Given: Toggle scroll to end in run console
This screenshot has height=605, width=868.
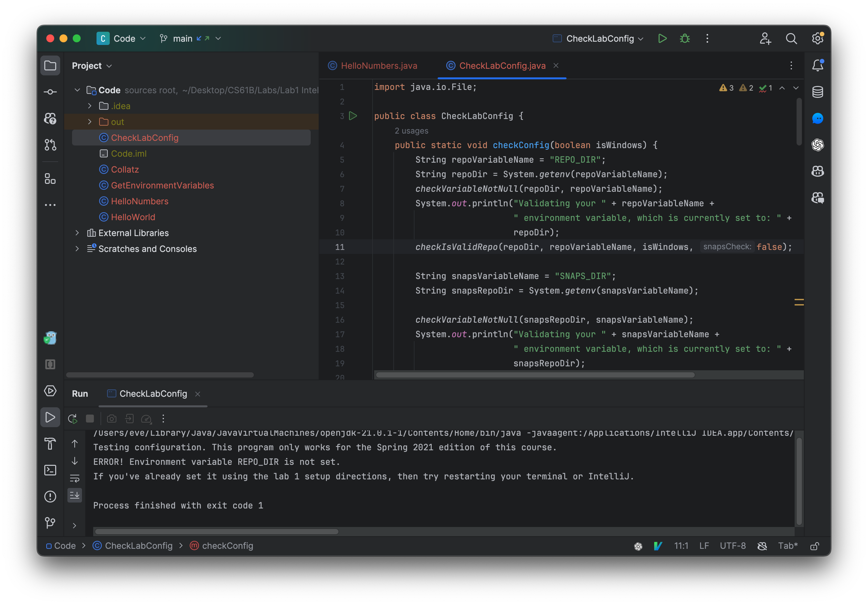Looking at the screenshot, I should 75,495.
